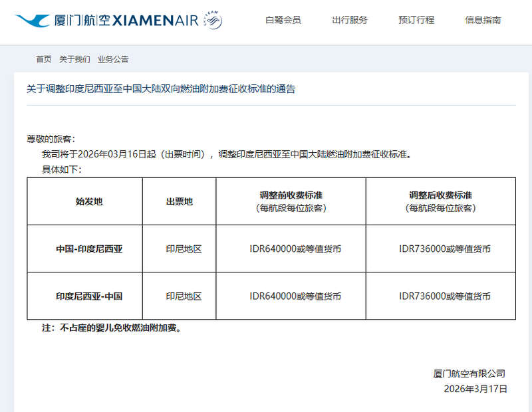Click the XIAMENAIR wordmark in the header
The width and height of the screenshot is (532, 412).
click(156, 21)
